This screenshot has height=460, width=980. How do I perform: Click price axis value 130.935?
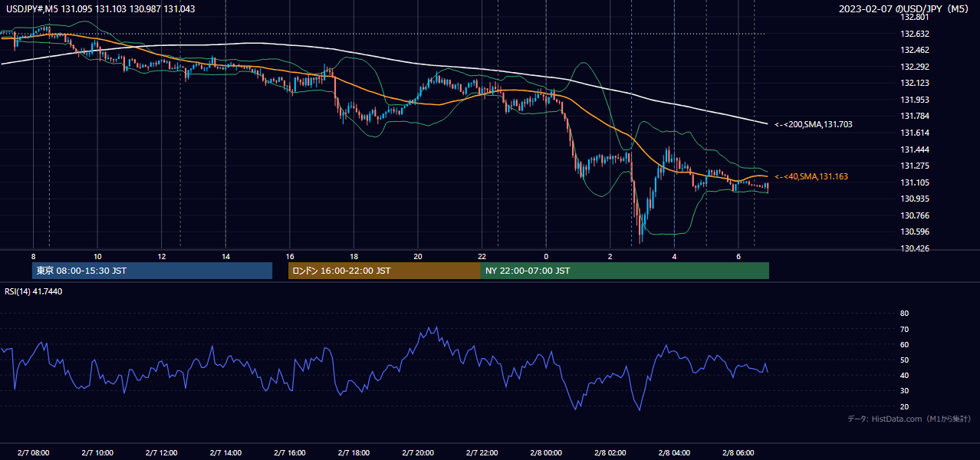(915, 199)
